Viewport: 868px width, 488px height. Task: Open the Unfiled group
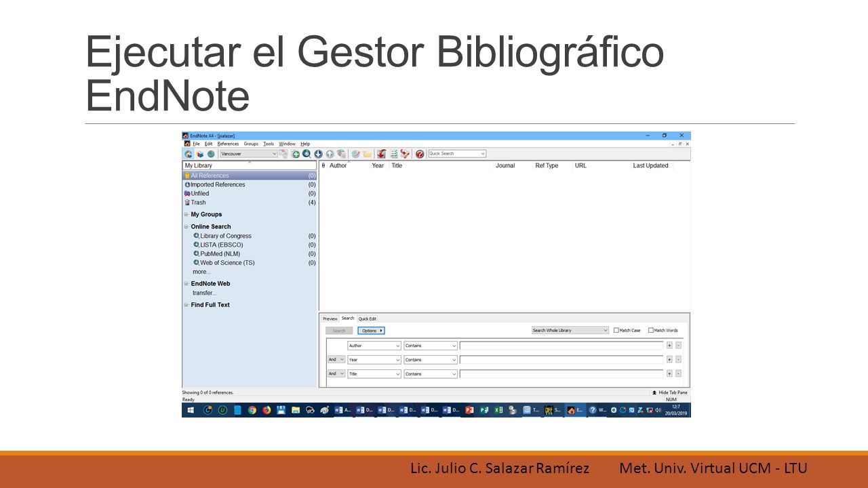(x=250, y=193)
